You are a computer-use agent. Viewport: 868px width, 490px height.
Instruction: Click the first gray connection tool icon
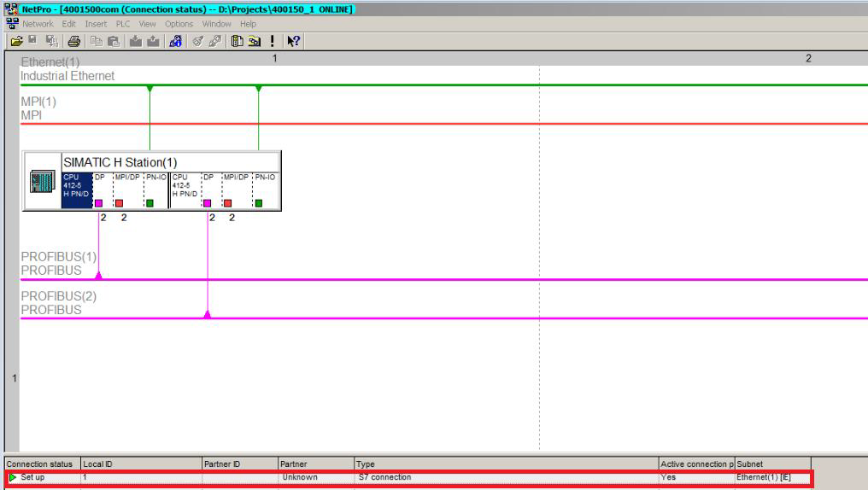[197, 41]
